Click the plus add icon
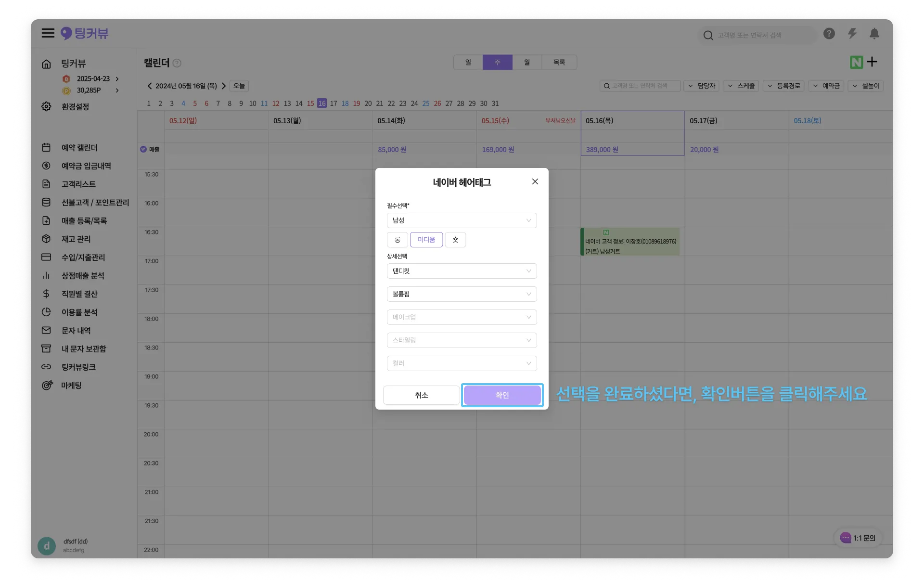The image size is (924, 580). tap(872, 62)
